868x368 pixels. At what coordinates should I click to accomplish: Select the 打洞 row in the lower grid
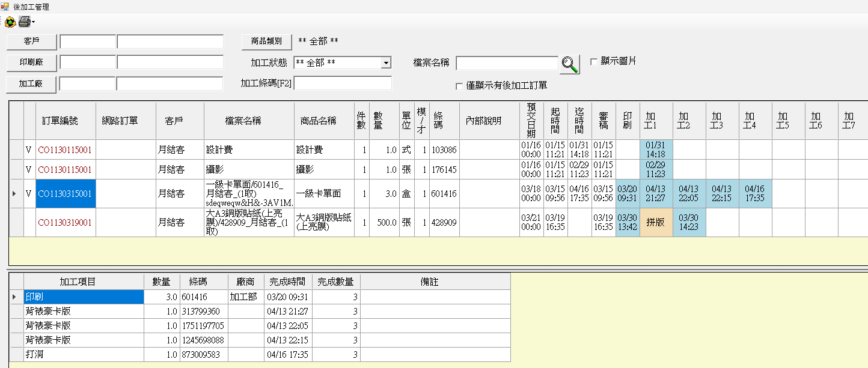point(84,355)
